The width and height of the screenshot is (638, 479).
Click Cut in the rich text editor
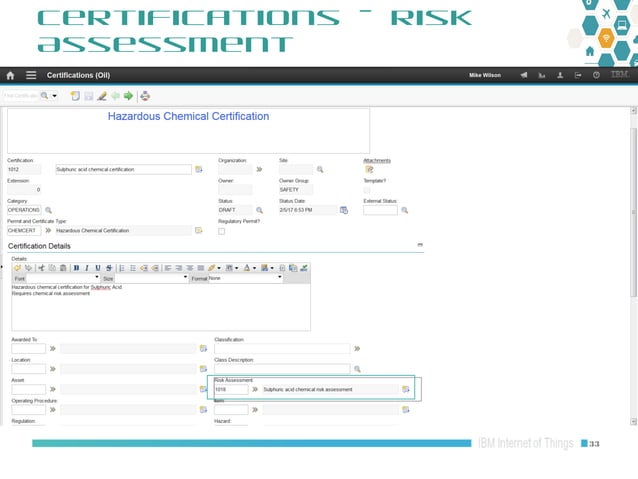pyautogui.click(x=41, y=268)
